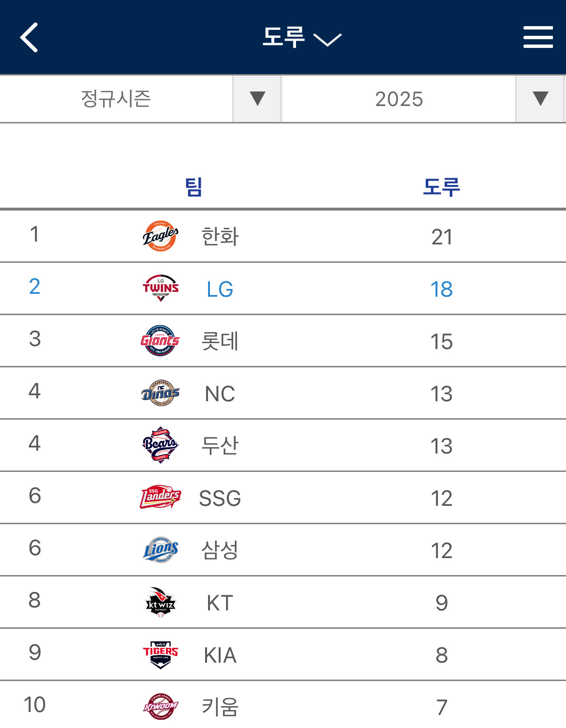Click the Doosan Bears logo

[161, 445]
